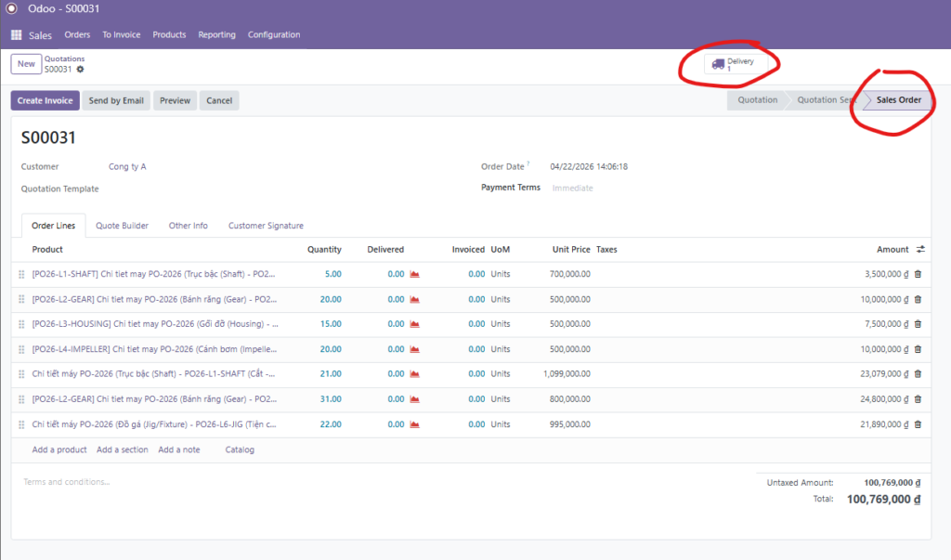Open column settings adjust icon in table header
The image size is (951, 560).
920,250
